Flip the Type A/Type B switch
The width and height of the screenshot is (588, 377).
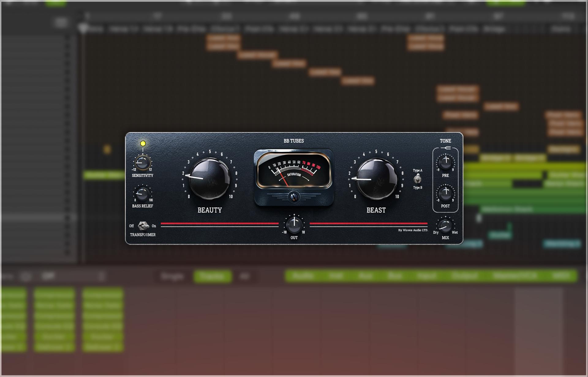417,179
